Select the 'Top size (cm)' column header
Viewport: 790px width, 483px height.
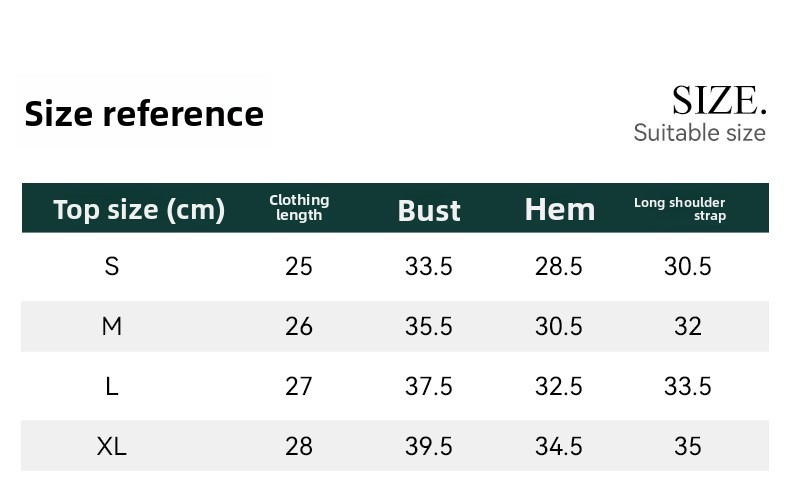(139, 210)
